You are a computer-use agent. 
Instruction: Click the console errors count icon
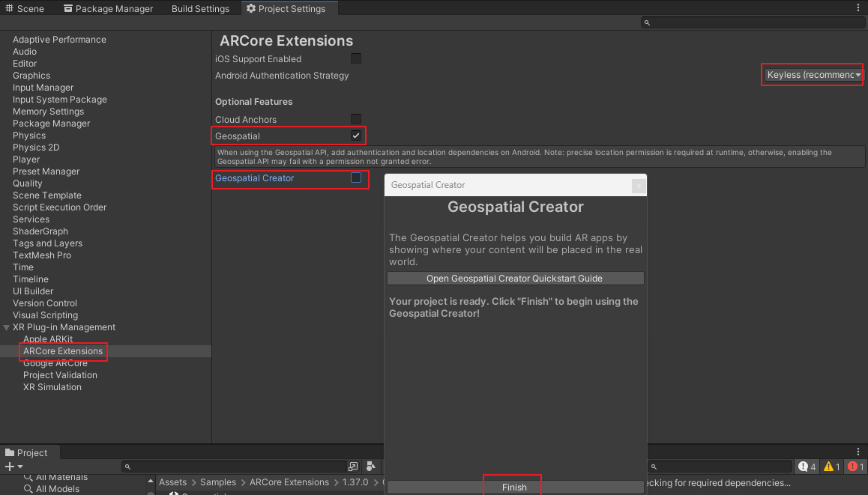855,467
